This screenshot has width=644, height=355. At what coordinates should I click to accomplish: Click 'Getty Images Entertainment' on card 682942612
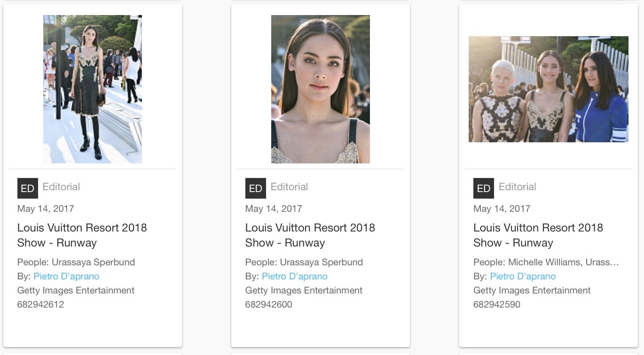[x=76, y=290]
